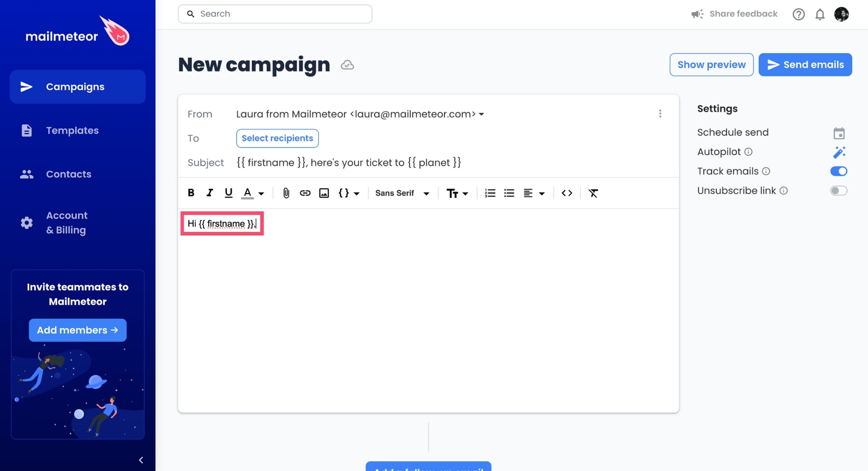Screen dimensions: 868x471
Task: Click the text color A icon
Action: pyautogui.click(x=247, y=193)
